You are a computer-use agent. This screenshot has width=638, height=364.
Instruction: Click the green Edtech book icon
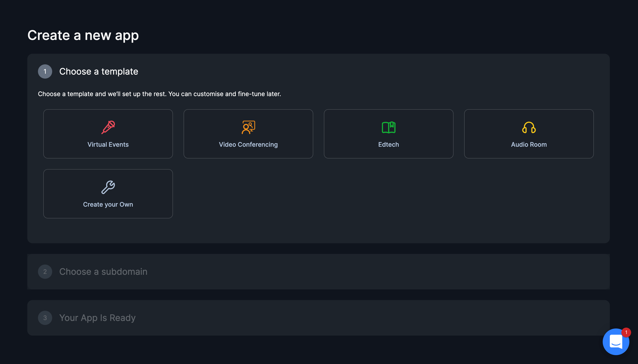click(388, 127)
